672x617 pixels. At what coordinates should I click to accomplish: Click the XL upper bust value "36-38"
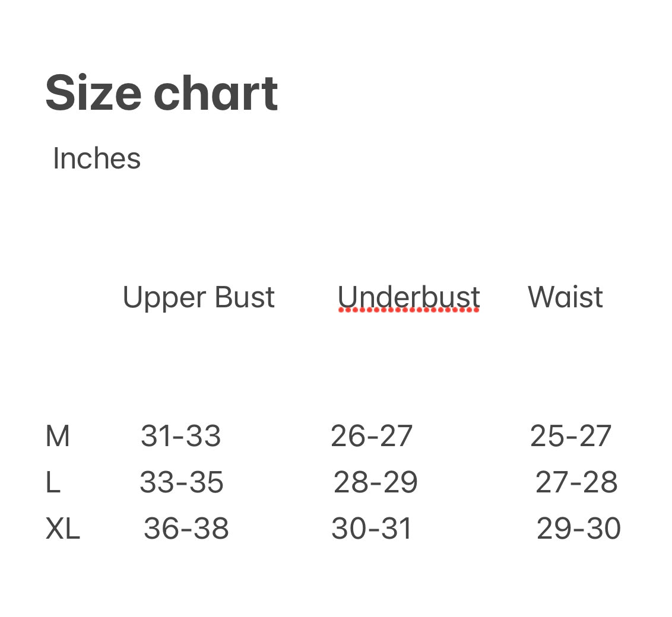[186, 529]
